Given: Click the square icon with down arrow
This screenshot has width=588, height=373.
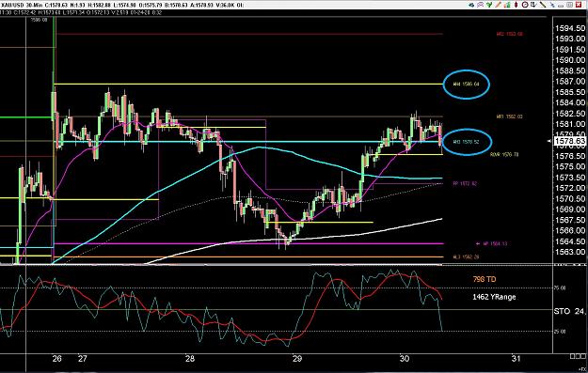Looking at the screenshot, I should click(533, 5).
